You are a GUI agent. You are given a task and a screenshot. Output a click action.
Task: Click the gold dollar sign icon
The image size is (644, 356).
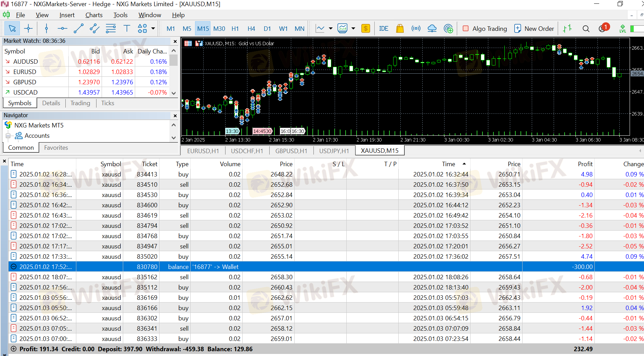366,28
